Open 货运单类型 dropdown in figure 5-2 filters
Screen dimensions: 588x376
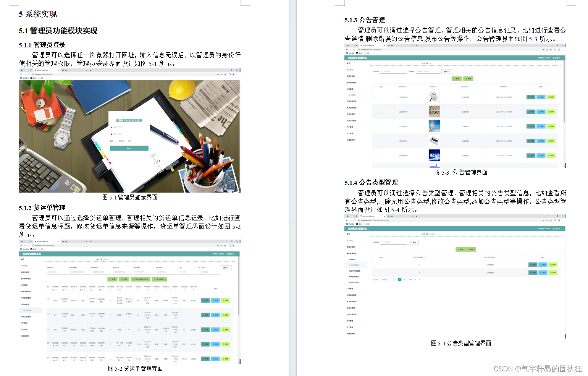click(79, 272)
